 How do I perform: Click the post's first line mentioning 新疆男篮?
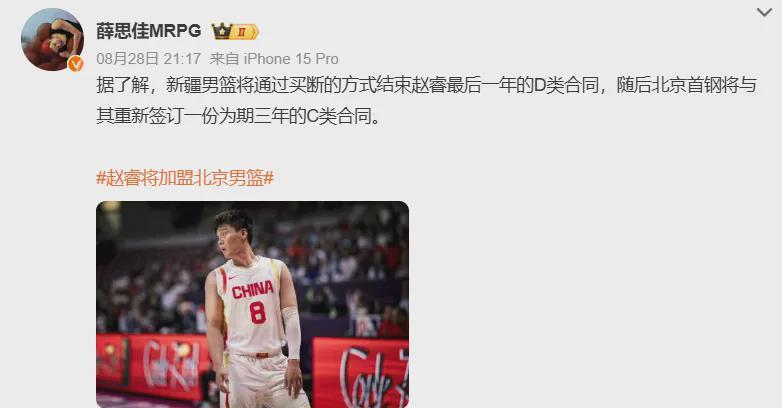426,85
